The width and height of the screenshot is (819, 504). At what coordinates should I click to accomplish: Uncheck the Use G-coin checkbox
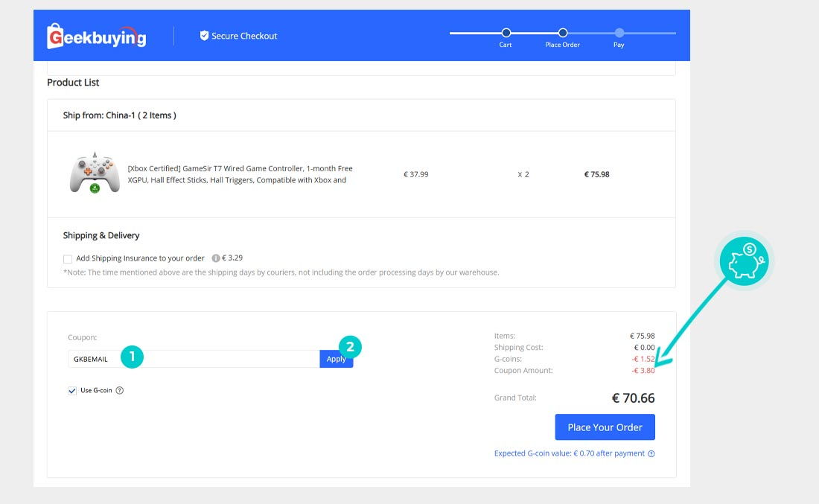(72, 391)
